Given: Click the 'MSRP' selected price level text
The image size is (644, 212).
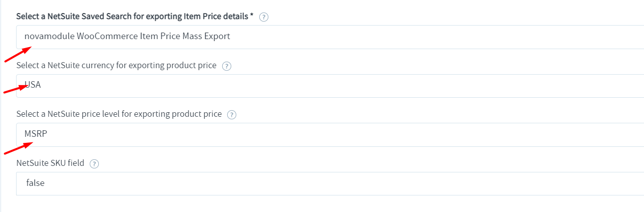Looking at the screenshot, I should (35, 134).
